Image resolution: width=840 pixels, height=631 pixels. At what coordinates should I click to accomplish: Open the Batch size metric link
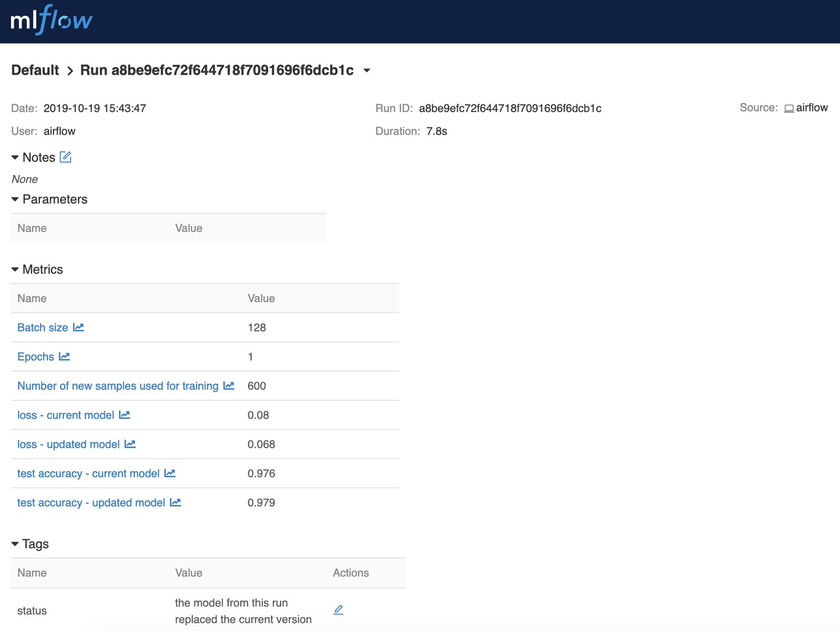point(43,327)
